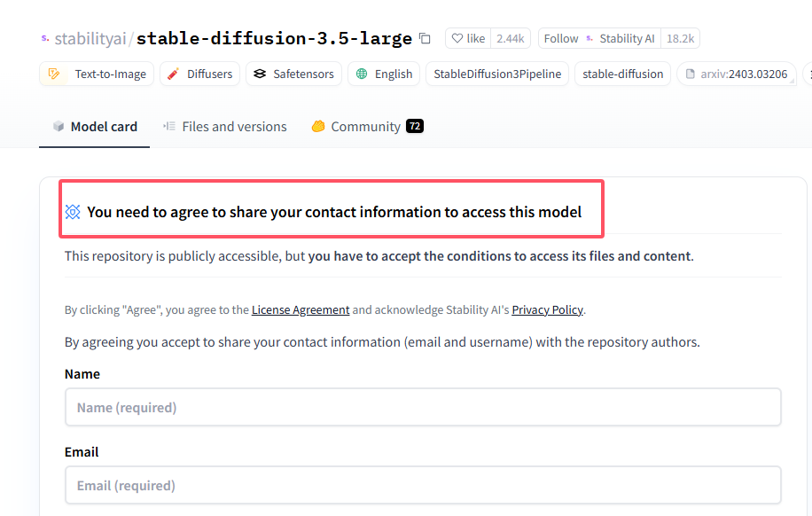
Task: Click the Stability AI logo in Follow button
Action: coord(589,38)
